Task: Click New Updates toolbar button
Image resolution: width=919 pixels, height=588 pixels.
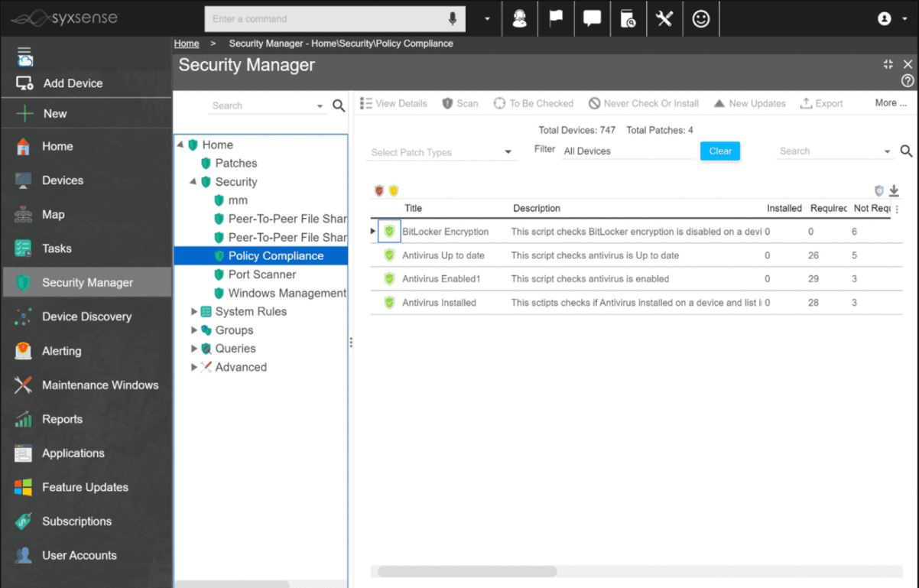Action: click(749, 103)
